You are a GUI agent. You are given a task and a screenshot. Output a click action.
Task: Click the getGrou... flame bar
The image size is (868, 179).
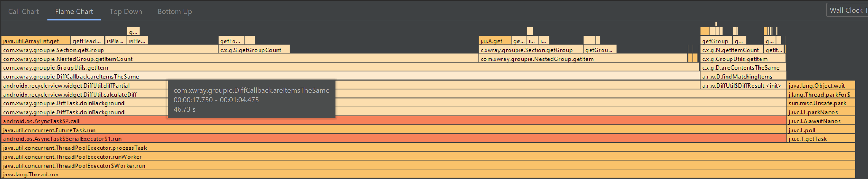(600, 50)
